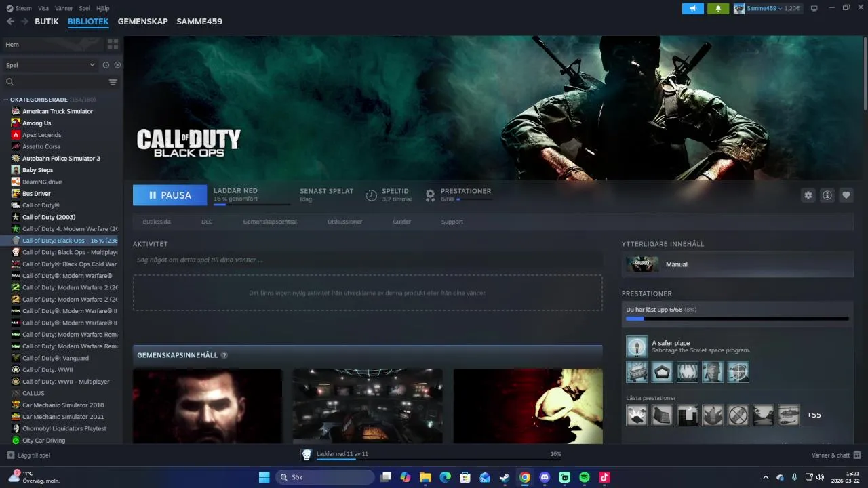Add game to favorites heart icon
Viewport: 868px width, 488px height.
click(846, 195)
